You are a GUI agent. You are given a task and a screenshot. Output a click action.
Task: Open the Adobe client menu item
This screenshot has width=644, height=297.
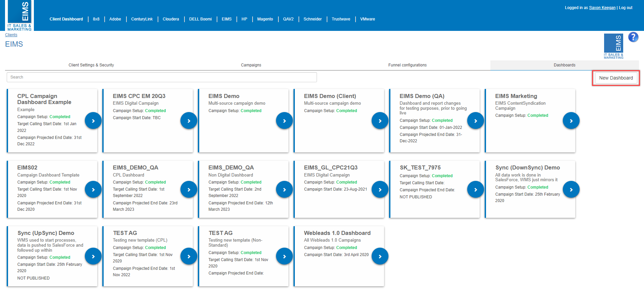[115, 19]
